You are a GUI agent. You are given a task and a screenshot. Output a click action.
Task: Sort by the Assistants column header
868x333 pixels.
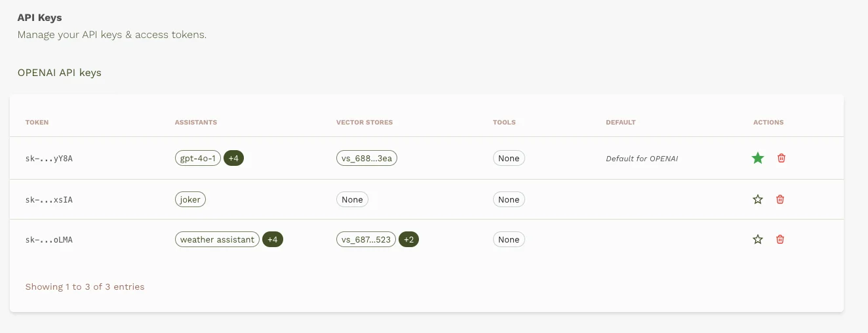[196, 123]
